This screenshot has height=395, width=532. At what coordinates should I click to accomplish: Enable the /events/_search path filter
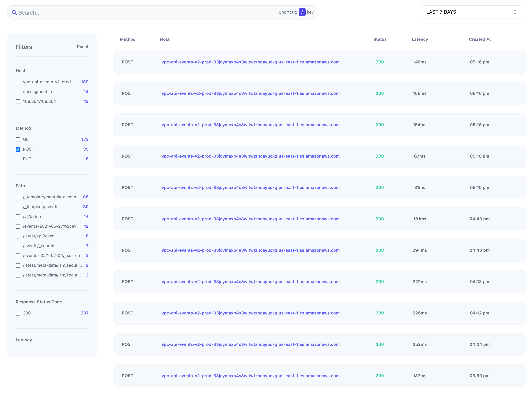18,246
